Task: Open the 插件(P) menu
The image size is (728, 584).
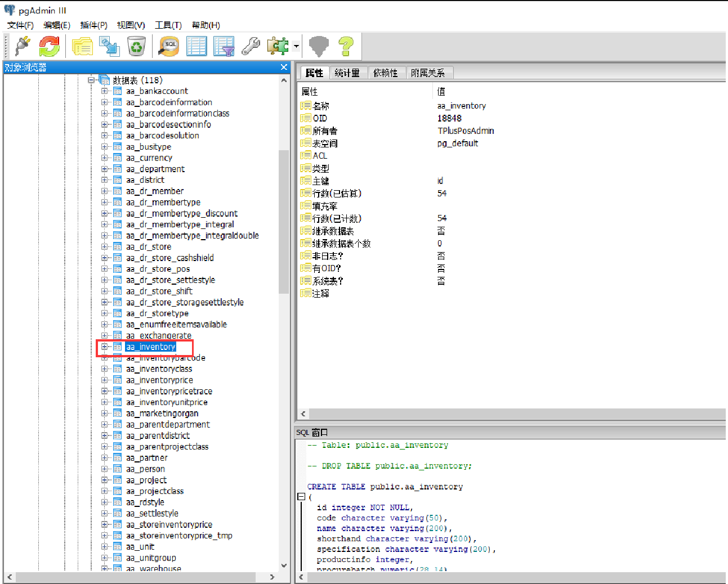Action: click(94, 25)
